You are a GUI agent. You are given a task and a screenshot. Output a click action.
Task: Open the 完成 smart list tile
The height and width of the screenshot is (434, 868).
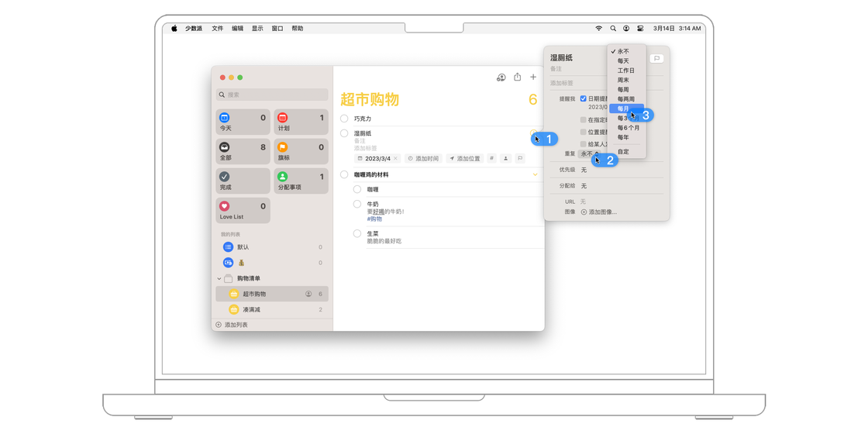coord(243,181)
